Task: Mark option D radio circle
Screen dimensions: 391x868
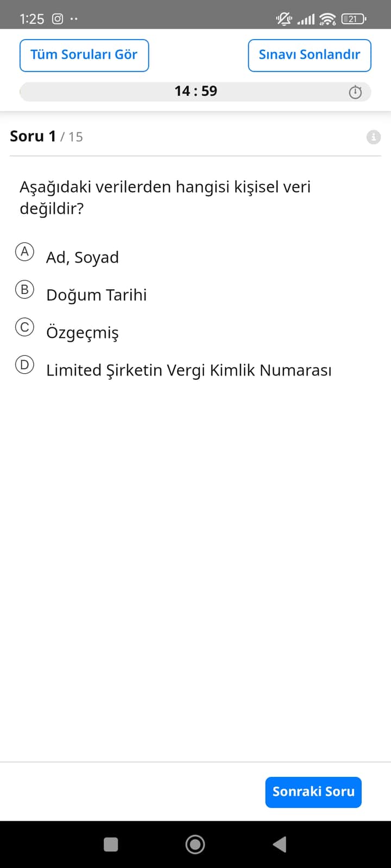Action: coord(24,365)
